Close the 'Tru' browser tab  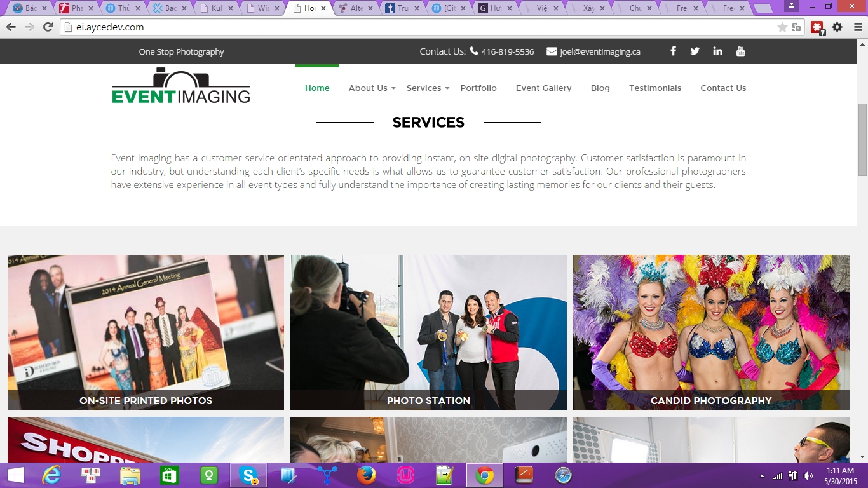[x=416, y=8]
